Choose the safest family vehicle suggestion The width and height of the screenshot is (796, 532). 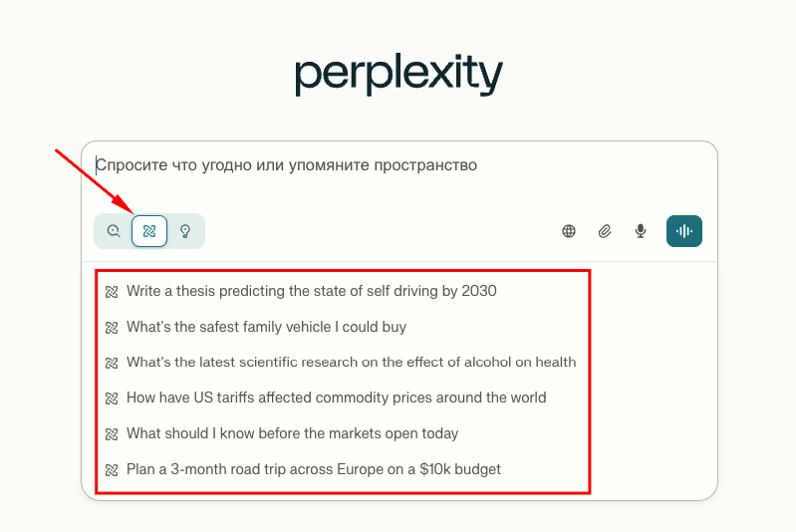[x=266, y=327]
